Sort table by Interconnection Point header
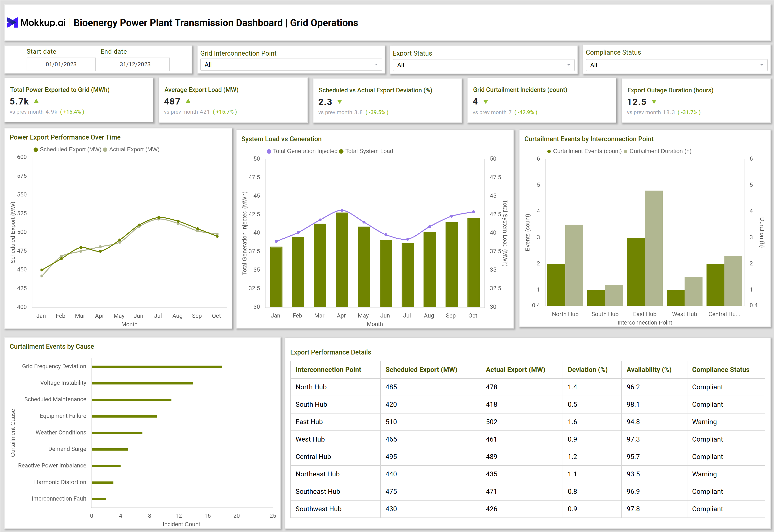Viewport: 774px width, 532px height. 328,369
